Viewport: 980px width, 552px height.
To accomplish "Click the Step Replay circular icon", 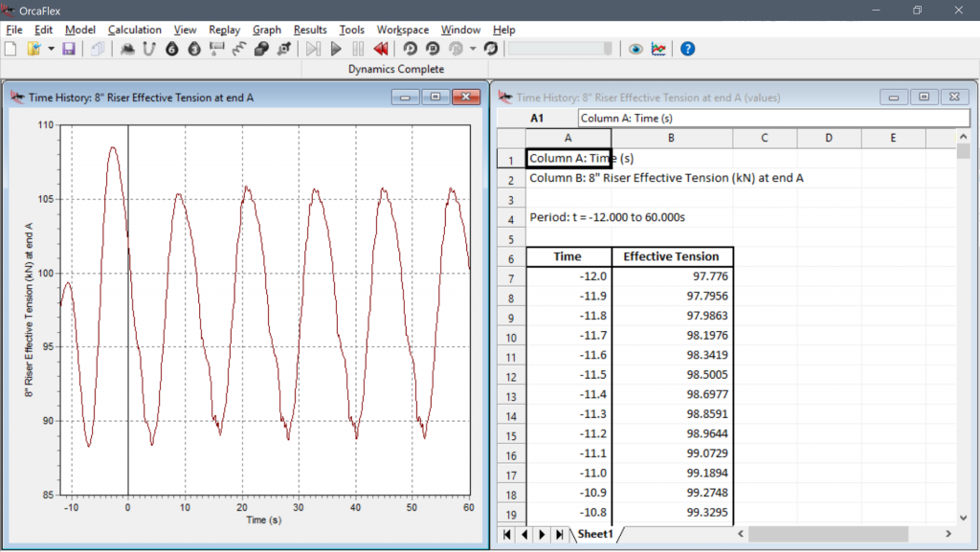I will tap(433, 49).
